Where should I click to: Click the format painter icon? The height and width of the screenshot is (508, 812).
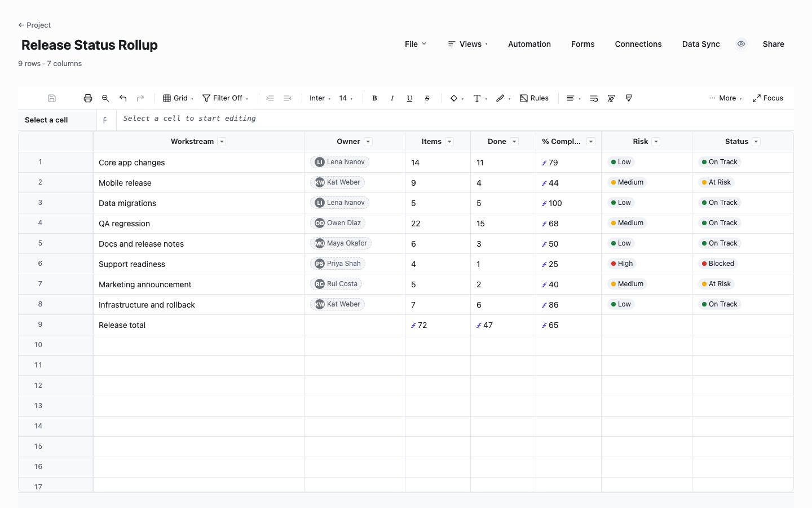pyautogui.click(x=629, y=98)
